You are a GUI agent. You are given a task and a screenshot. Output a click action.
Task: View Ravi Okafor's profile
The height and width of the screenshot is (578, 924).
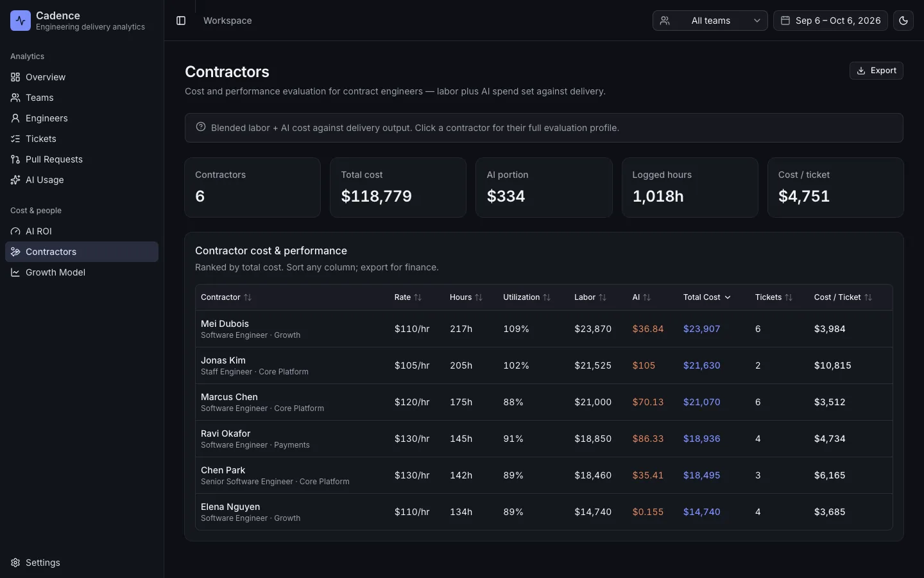click(x=544, y=439)
